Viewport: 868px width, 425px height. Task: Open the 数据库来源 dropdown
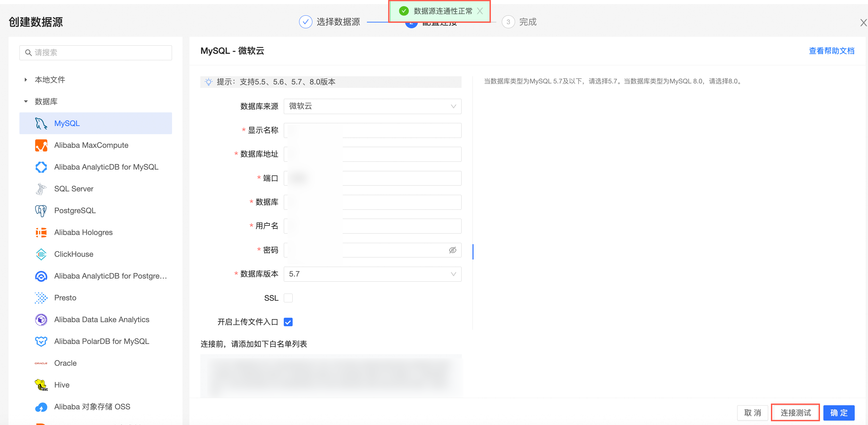[x=372, y=106]
